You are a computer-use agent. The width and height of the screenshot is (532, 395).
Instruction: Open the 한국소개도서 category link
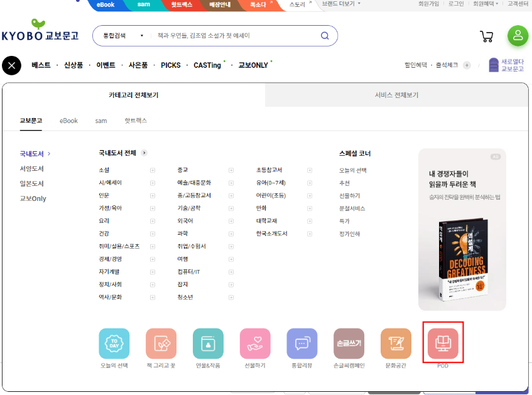[x=272, y=234]
